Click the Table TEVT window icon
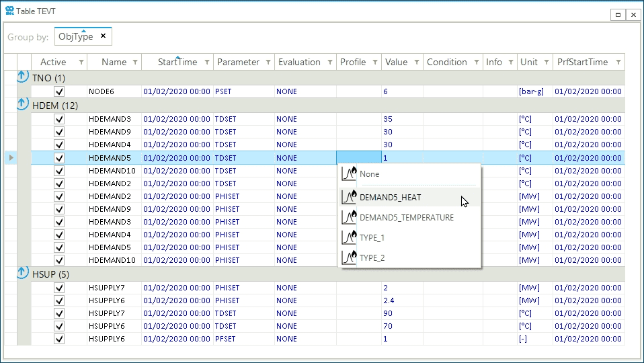 coord(9,10)
